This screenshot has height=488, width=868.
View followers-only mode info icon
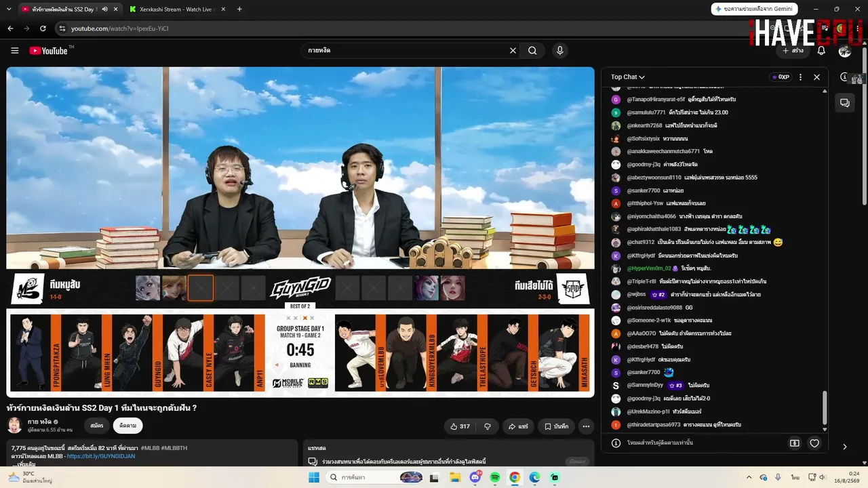point(616,443)
